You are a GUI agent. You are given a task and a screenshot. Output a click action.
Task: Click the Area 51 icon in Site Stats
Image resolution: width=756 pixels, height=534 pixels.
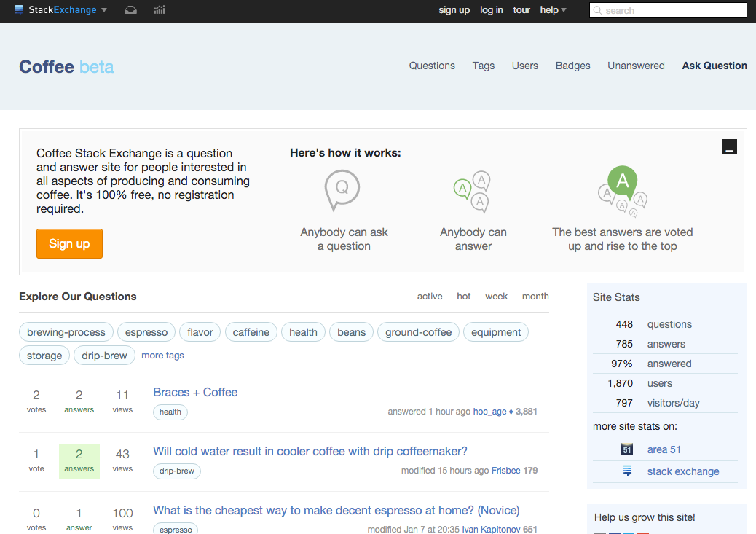click(x=627, y=449)
